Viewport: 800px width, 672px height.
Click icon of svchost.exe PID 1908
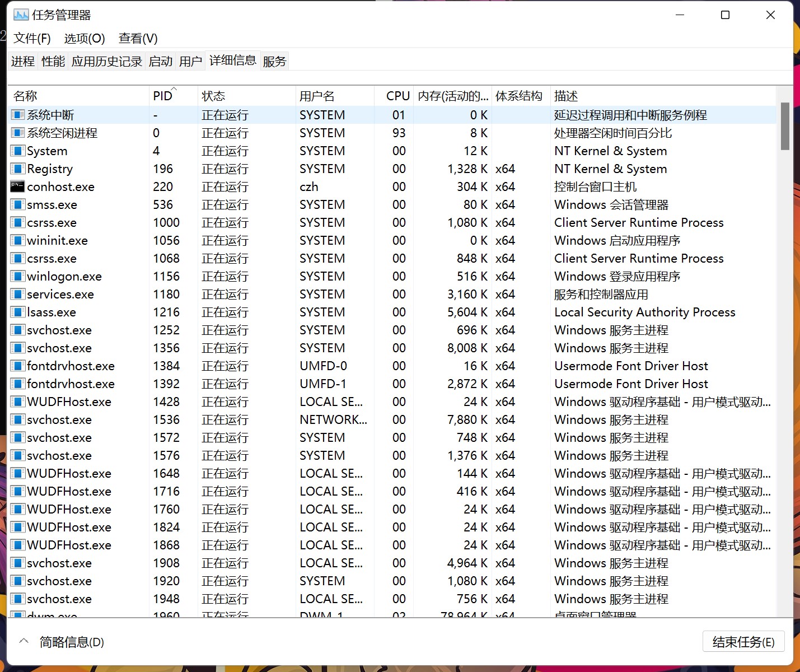[18, 563]
